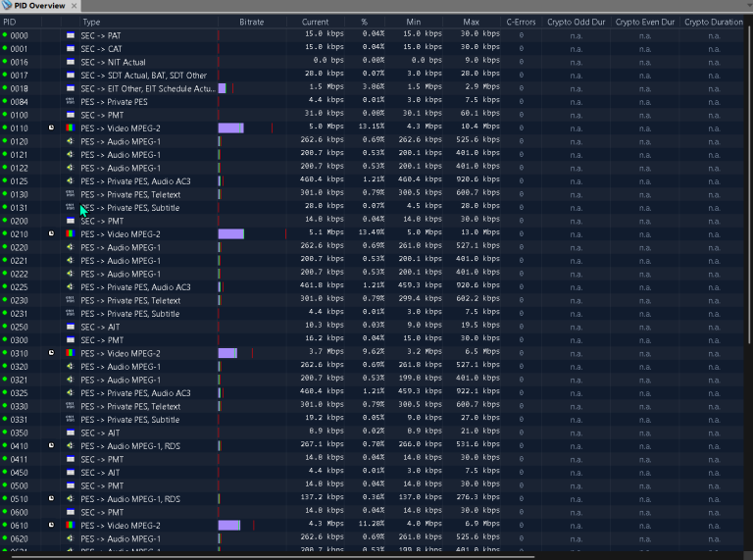The width and height of the screenshot is (753, 560).
Task: Click PID number 0411
Action: [20, 459]
